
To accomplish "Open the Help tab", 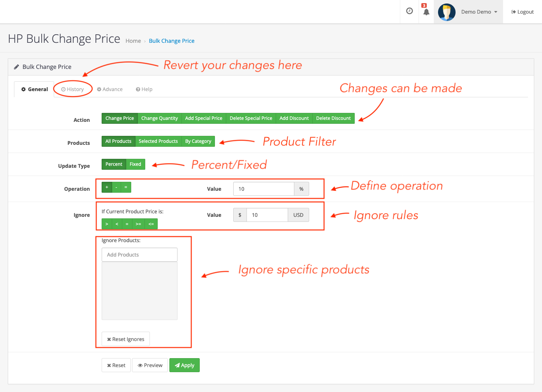I will tap(144, 89).
